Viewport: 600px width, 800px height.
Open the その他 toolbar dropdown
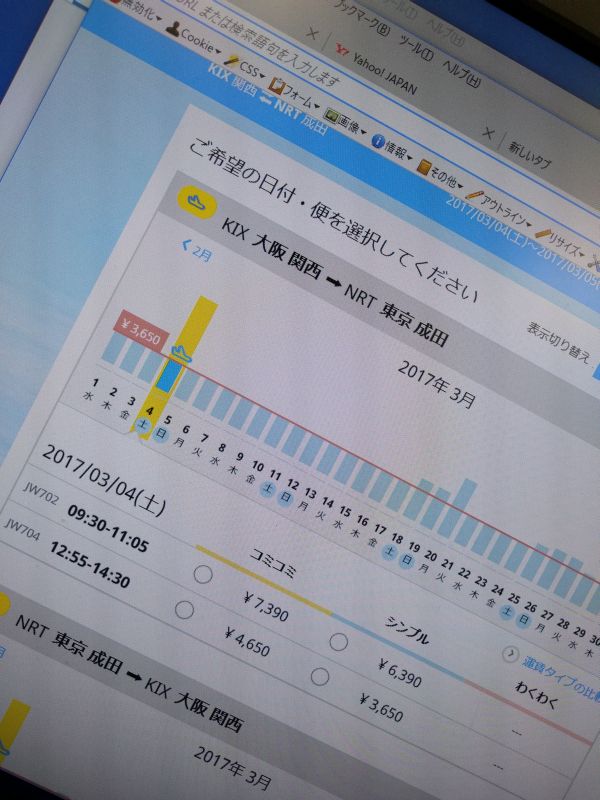[x=440, y=174]
